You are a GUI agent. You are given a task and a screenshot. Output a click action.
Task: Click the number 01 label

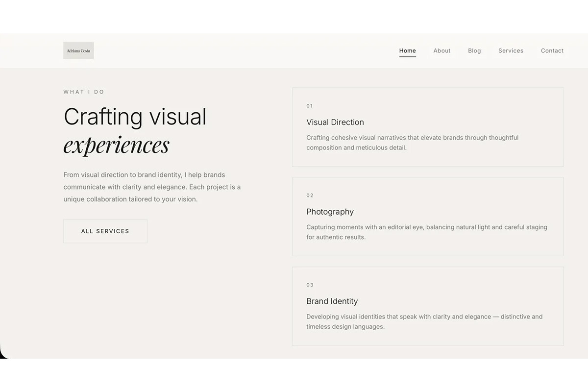pos(310,106)
